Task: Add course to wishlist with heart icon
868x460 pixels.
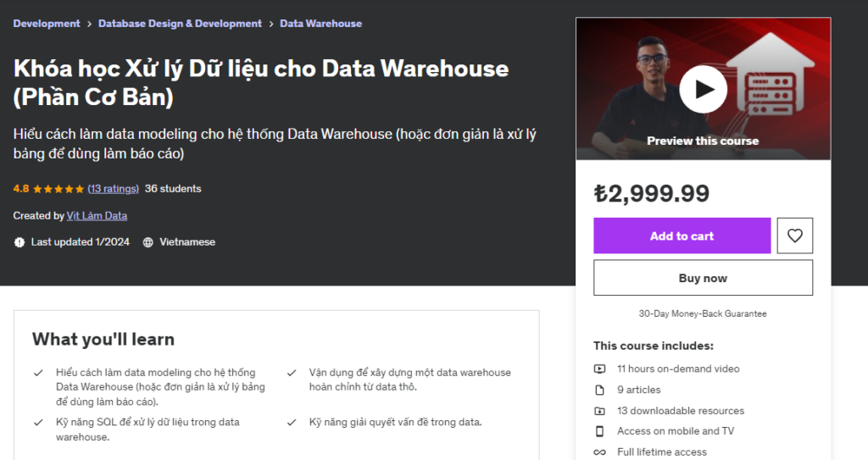Action: tap(795, 236)
